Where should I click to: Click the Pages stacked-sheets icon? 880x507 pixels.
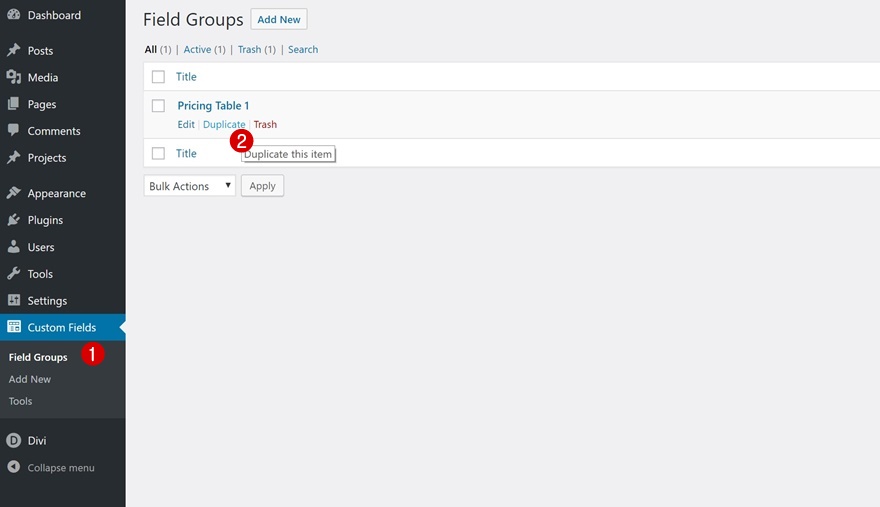tap(13, 104)
